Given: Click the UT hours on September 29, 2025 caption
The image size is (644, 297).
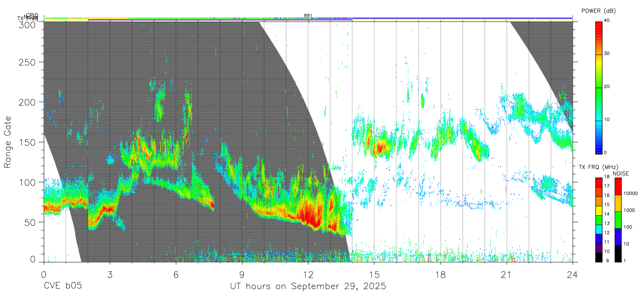Looking at the screenshot, I should pos(308,287).
